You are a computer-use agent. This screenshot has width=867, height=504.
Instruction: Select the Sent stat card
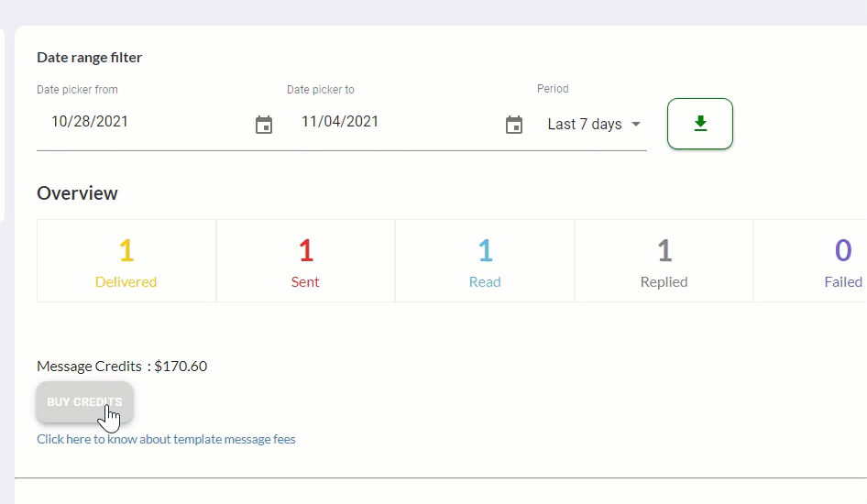pos(305,261)
